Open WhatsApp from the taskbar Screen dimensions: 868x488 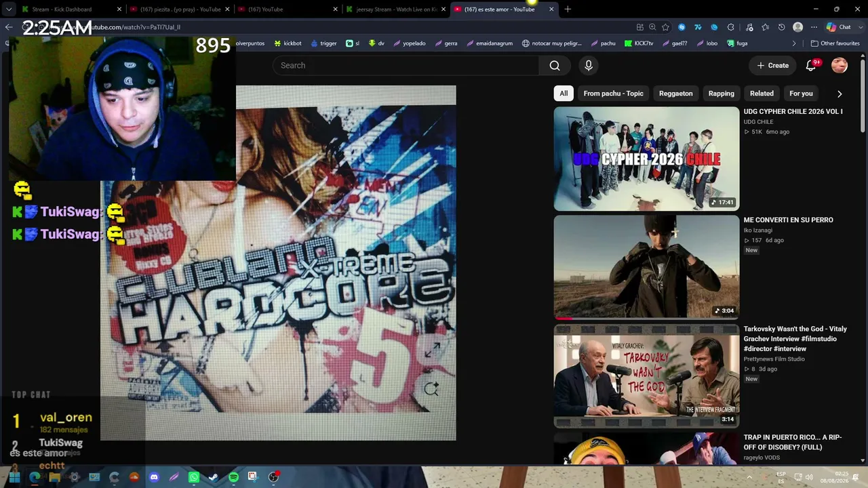tap(194, 477)
